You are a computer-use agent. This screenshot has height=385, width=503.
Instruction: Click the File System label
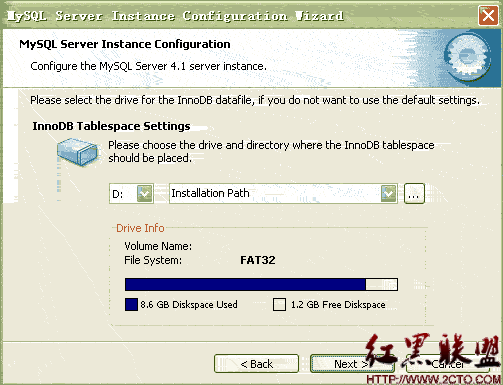[153, 260]
